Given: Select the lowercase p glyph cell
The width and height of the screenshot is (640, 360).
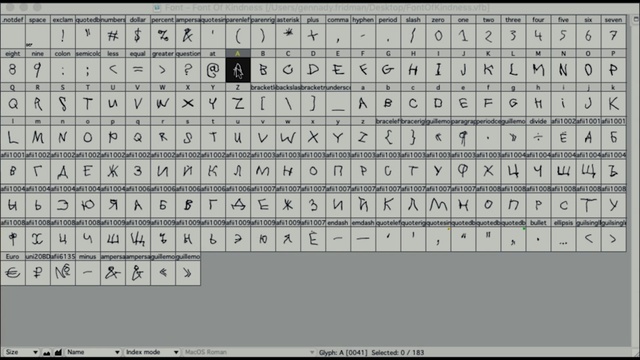Looking at the screenshot, I should click(x=113, y=134).
